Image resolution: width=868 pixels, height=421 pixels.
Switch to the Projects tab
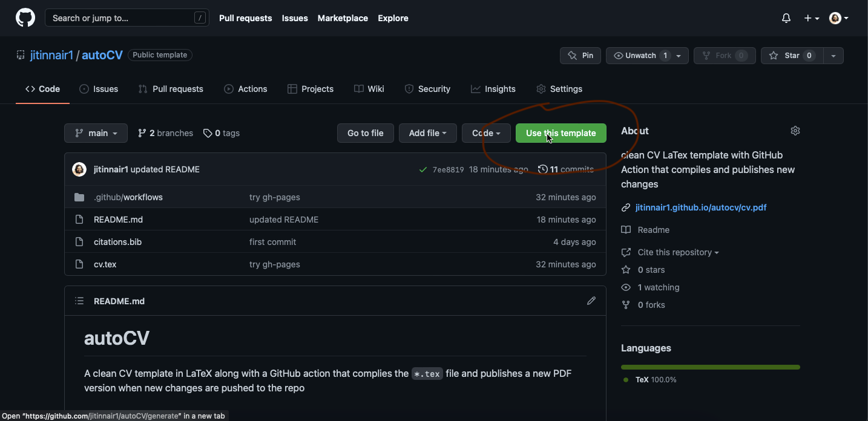[x=311, y=89]
